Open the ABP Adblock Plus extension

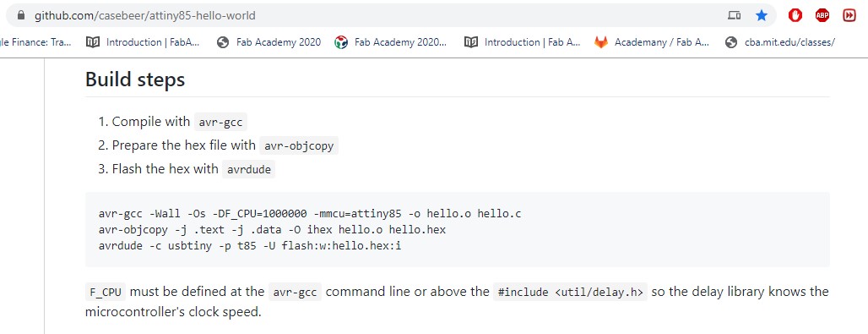[822, 15]
